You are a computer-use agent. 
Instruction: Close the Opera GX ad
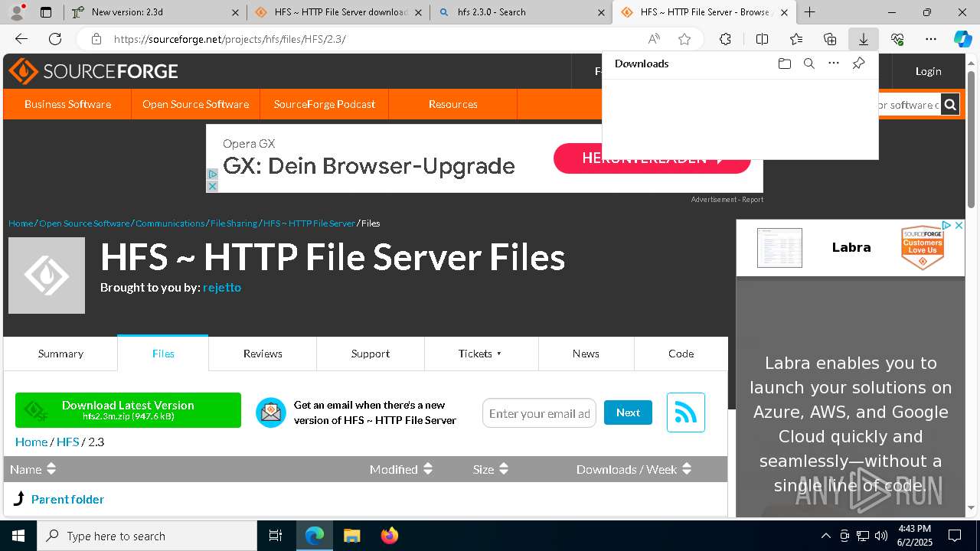pos(212,186)
